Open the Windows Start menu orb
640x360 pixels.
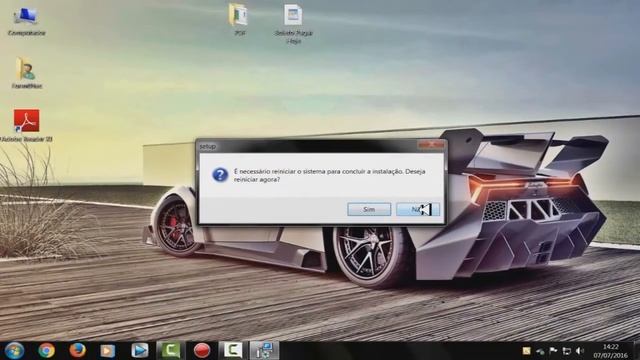coord(14,350)
